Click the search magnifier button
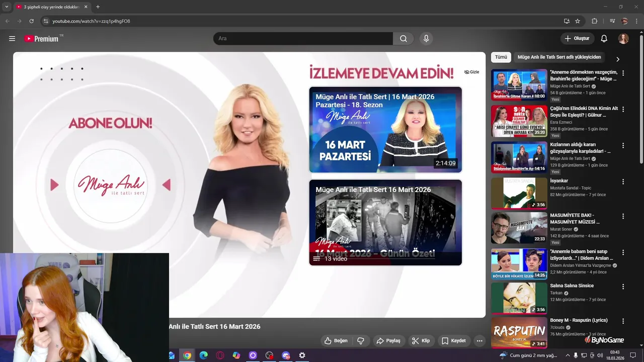644x362 pixels. (x=404, y=39)
